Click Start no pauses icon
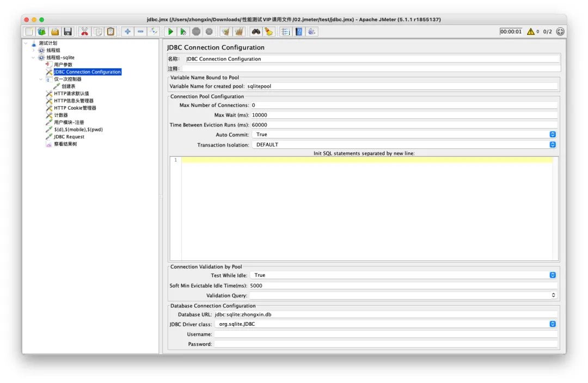The width and height of the screenshot is (588, 383). (x=183, y=32)
